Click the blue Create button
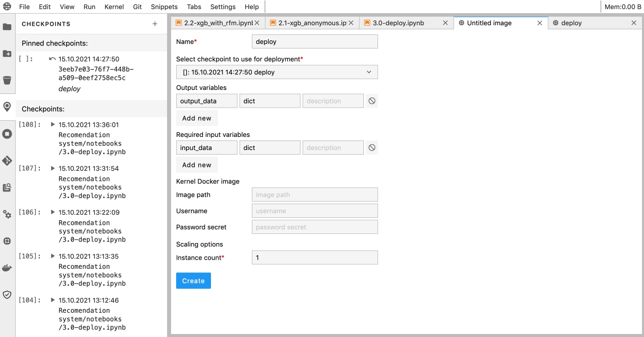 (193, 281)
